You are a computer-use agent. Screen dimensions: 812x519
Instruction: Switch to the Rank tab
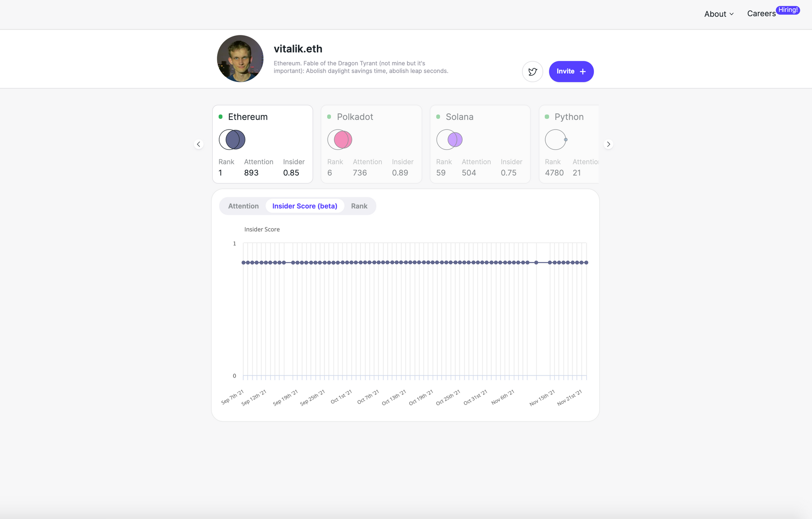tap(359, 206)
